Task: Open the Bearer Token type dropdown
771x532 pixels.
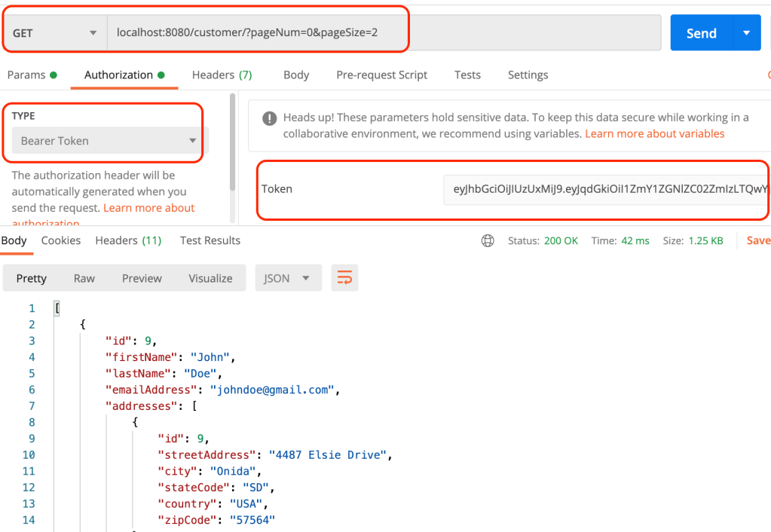Action: tap(107, 141)
